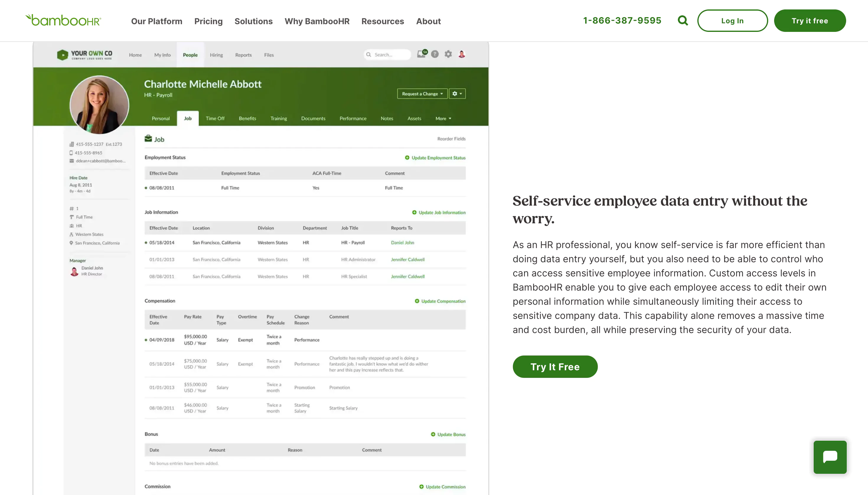Open the Training tab

pyautogui.click(x=279, y=118)
